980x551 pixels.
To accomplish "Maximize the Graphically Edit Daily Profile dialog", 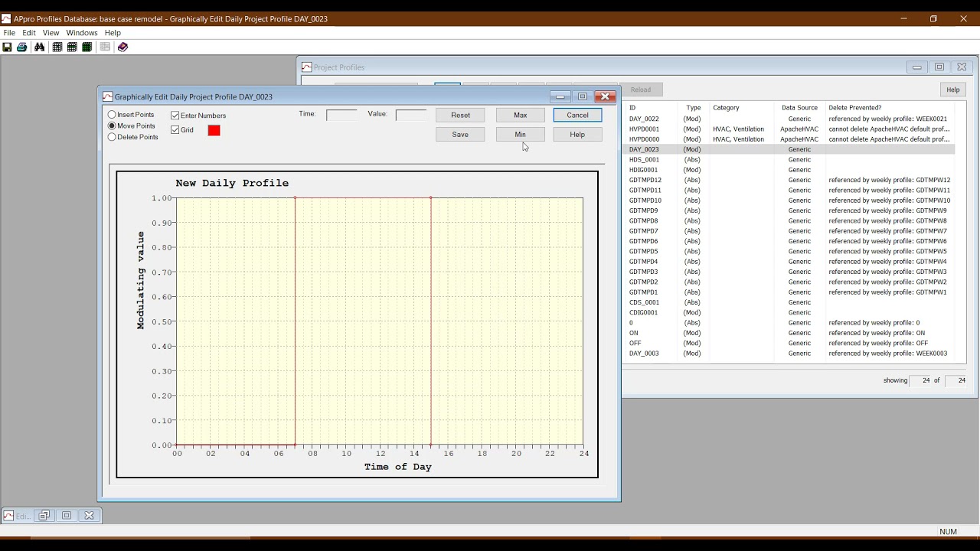I will coord(583,96).
